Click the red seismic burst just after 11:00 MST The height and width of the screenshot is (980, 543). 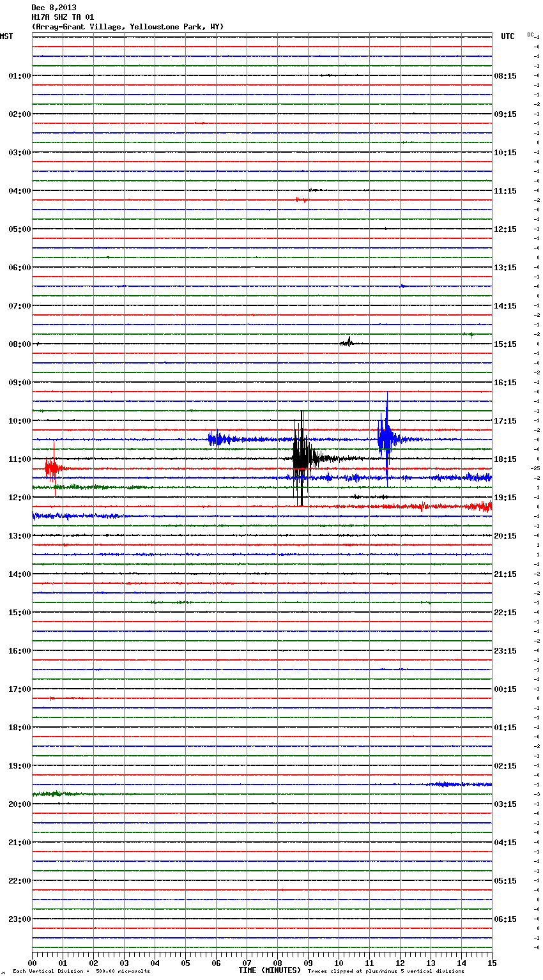[54, 468]
